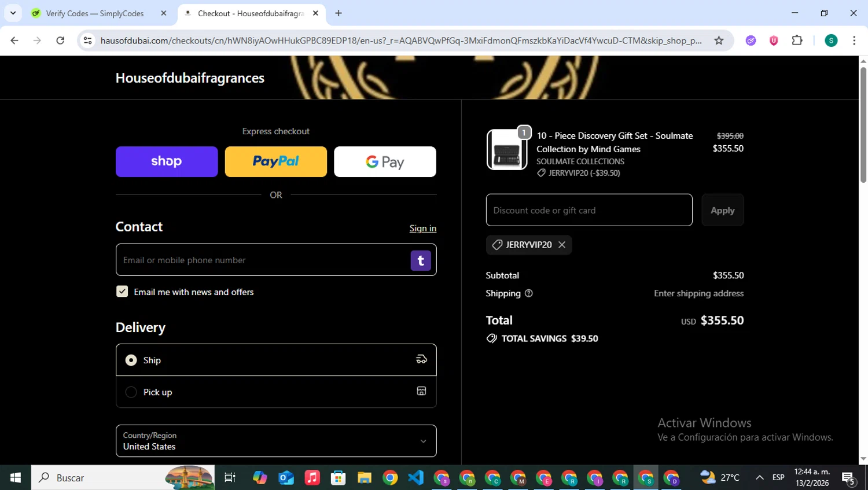Open the Windows Start menu

(16, 478)
